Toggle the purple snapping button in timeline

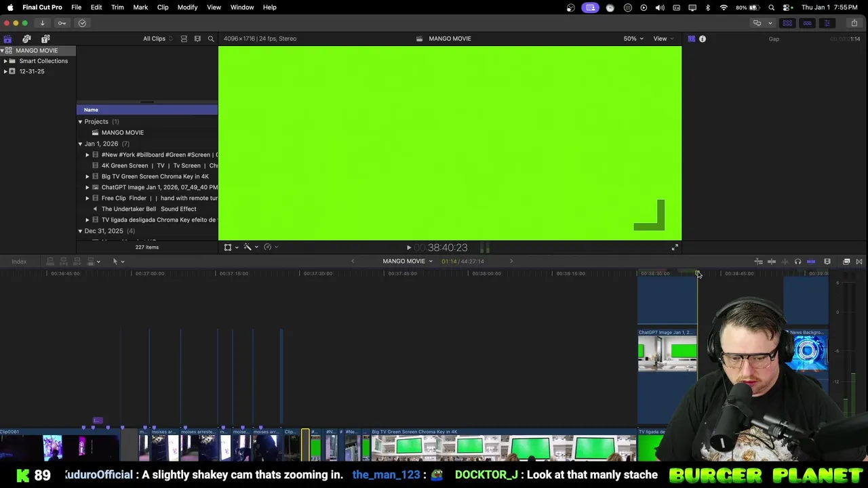click(x=811, y=262)
